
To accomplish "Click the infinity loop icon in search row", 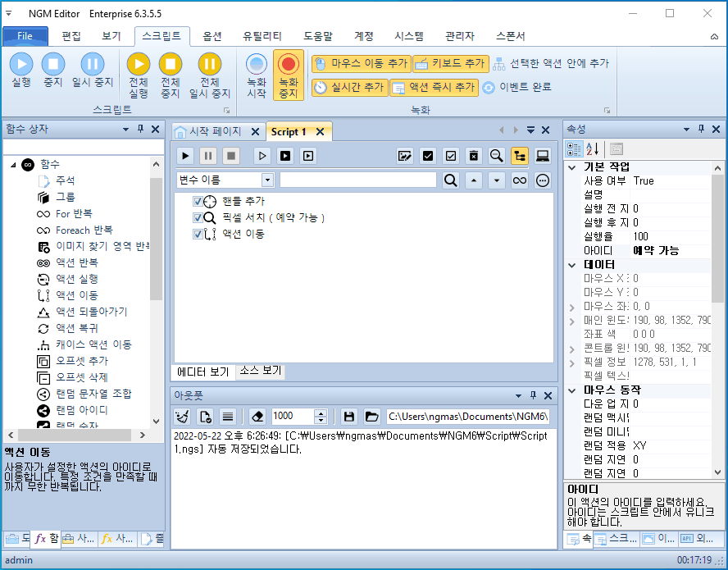I will click(520, 180).
